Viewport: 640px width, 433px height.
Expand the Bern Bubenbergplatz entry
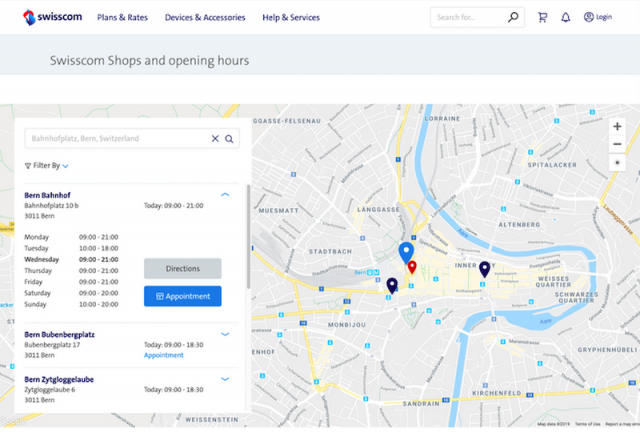225,334
